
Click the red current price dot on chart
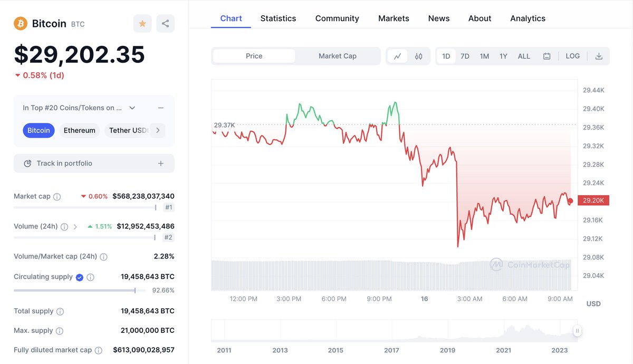(x=570, y=200)
